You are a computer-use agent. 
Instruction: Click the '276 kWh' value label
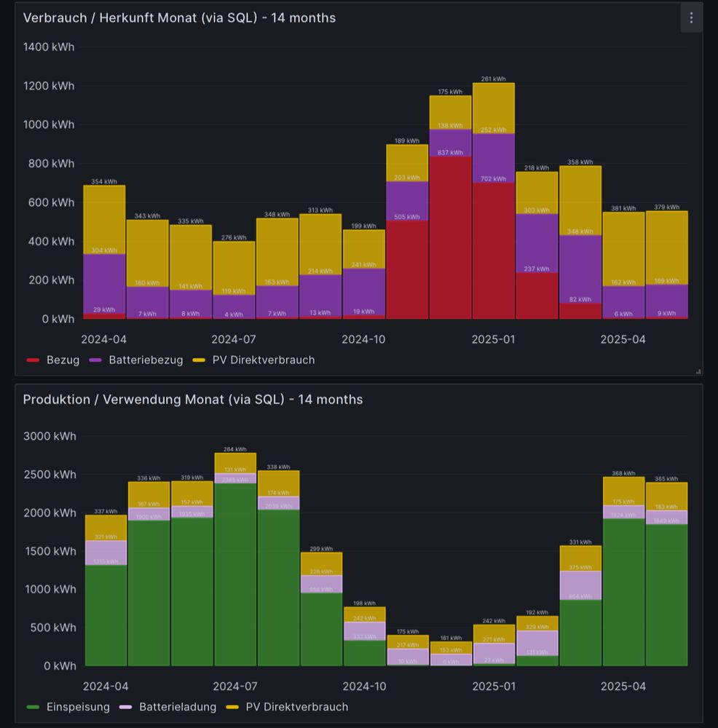click(x=234, y=238)
